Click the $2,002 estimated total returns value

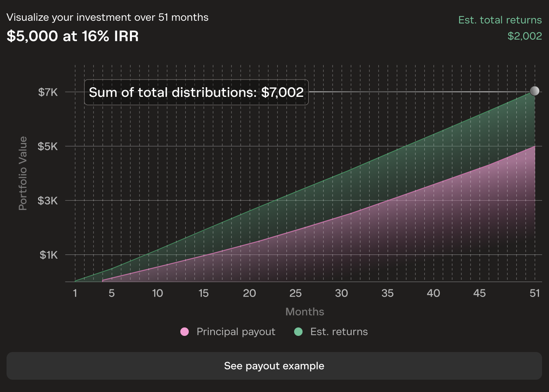(x=525, y=36)
